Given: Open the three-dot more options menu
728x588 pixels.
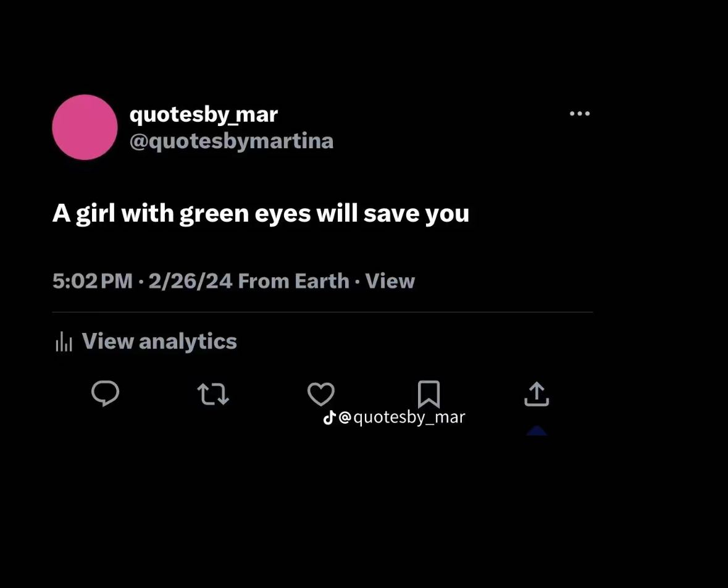Looking at the screenshot, I should point(579,113).
